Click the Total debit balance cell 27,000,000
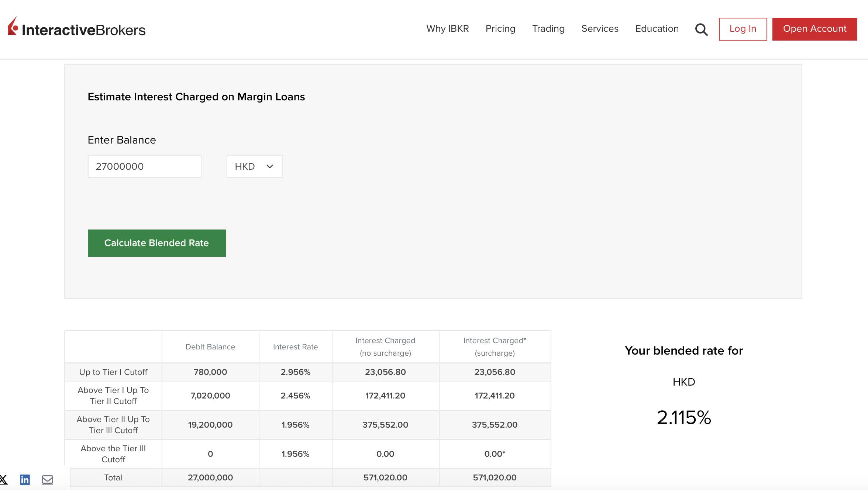Viewport: 868px width, 490px height. coord(210,477)
